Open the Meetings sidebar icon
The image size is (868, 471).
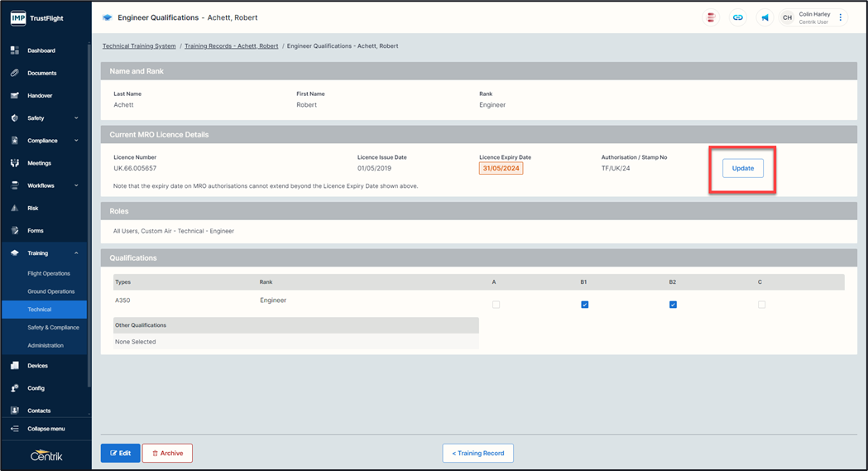point(15,163)
